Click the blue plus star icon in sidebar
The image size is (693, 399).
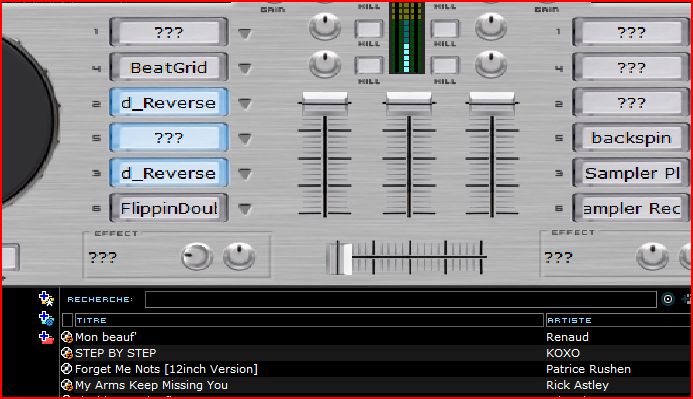pyautogui.click(x=46, y=299)
